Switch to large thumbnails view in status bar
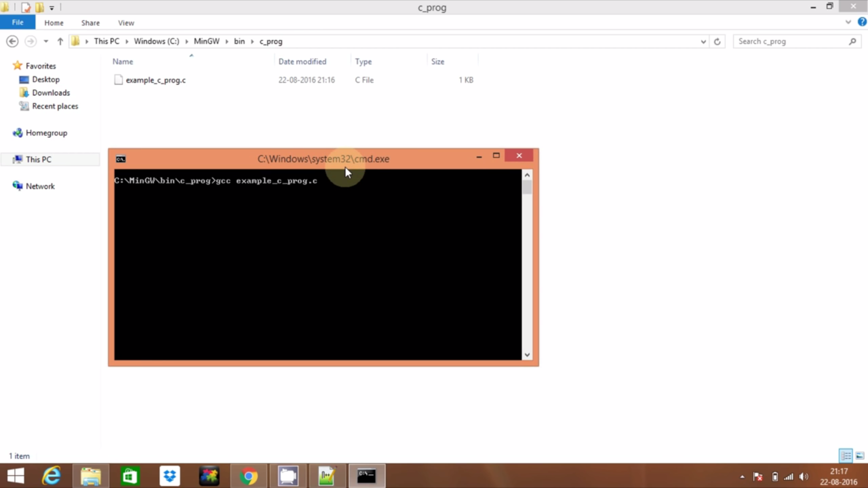Screen dimensions: 868x488 click(859, 455)
